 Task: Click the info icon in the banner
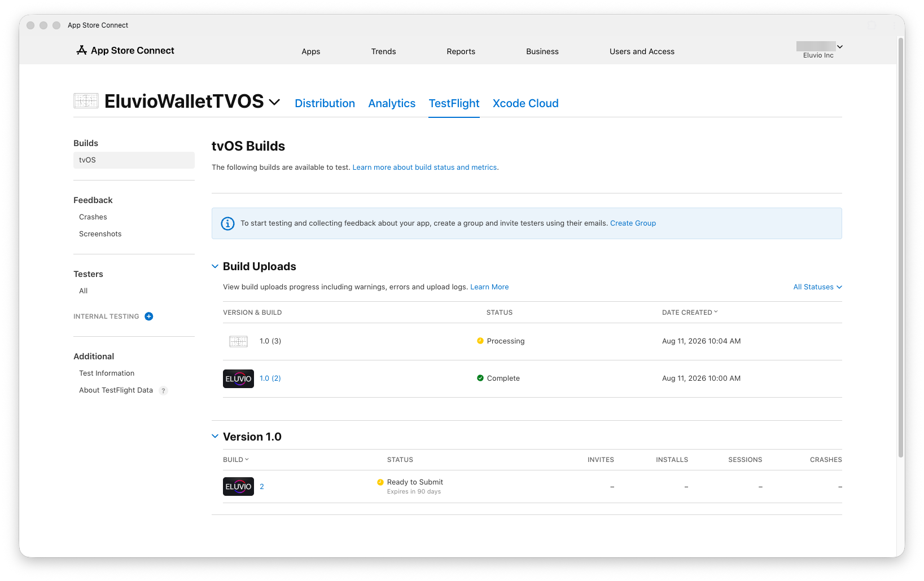pyautogui.click(x=227, y=223)
